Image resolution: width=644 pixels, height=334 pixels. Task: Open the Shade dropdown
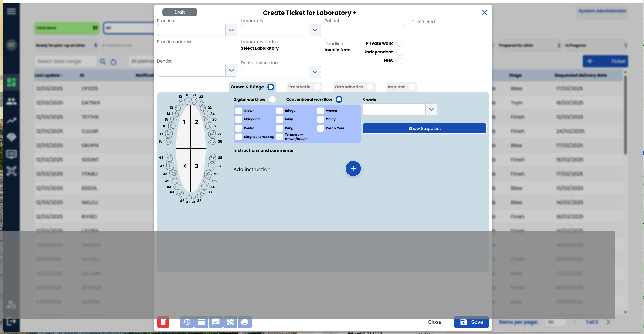[431, 109]
